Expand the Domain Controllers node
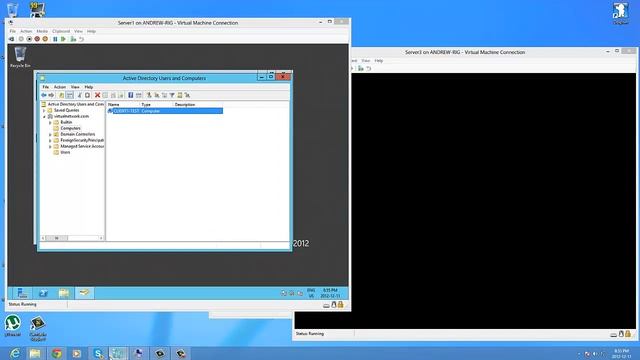The image size is (640, 360). point(51,135)
